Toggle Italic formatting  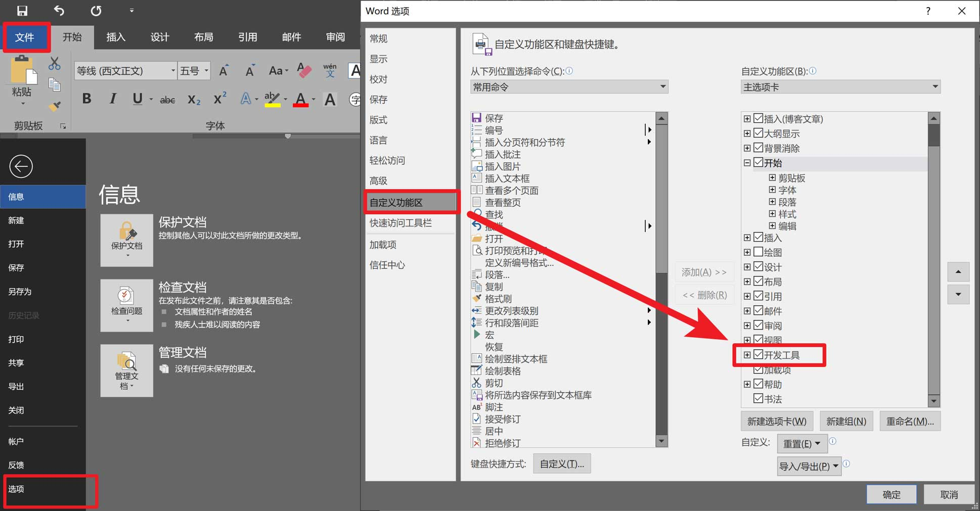point(112,99)
